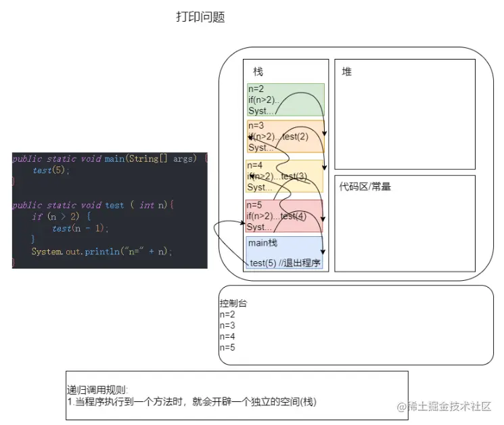Select the '堆' heap label
Viewport: 504px width, 425px height.
point(346,71)
